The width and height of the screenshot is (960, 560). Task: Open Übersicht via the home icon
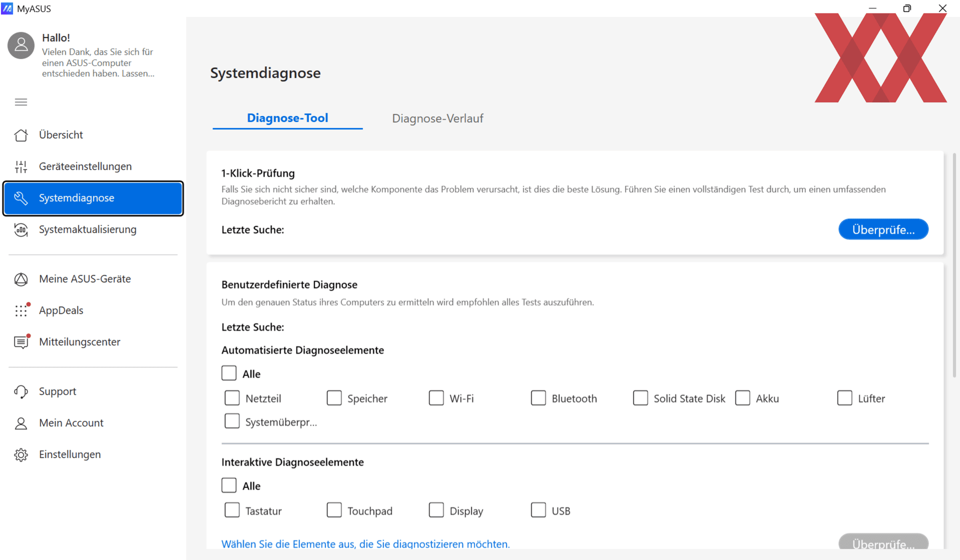coord(21,135)
